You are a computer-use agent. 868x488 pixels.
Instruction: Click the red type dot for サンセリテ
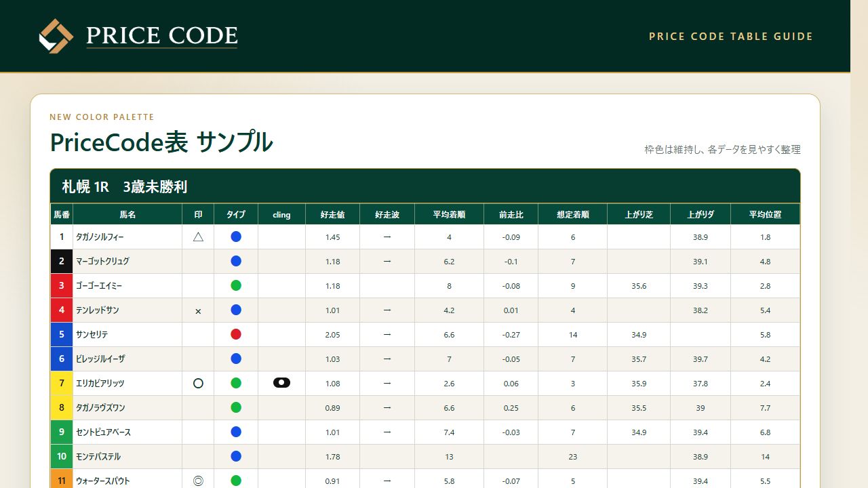[x=236, y=334]
